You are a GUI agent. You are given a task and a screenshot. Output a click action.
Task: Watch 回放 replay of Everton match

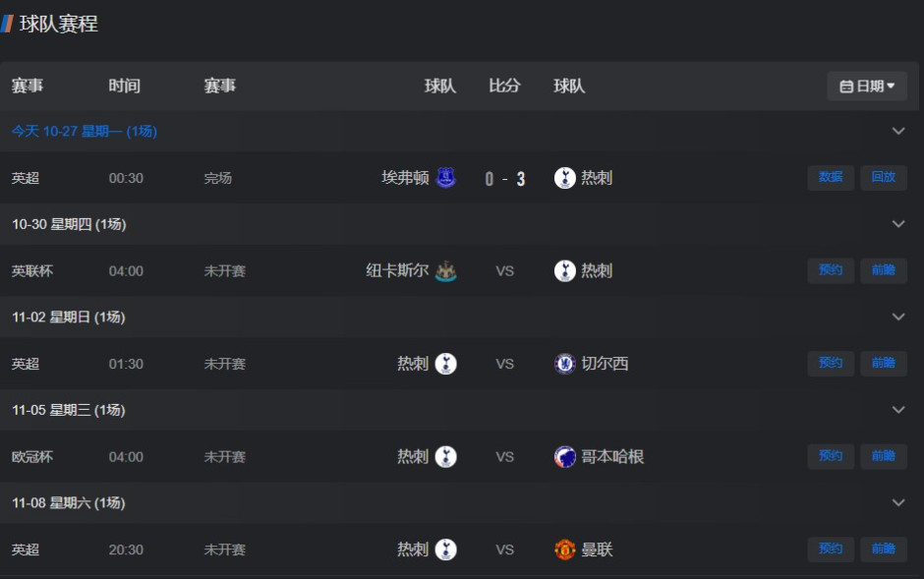[883, 178]
